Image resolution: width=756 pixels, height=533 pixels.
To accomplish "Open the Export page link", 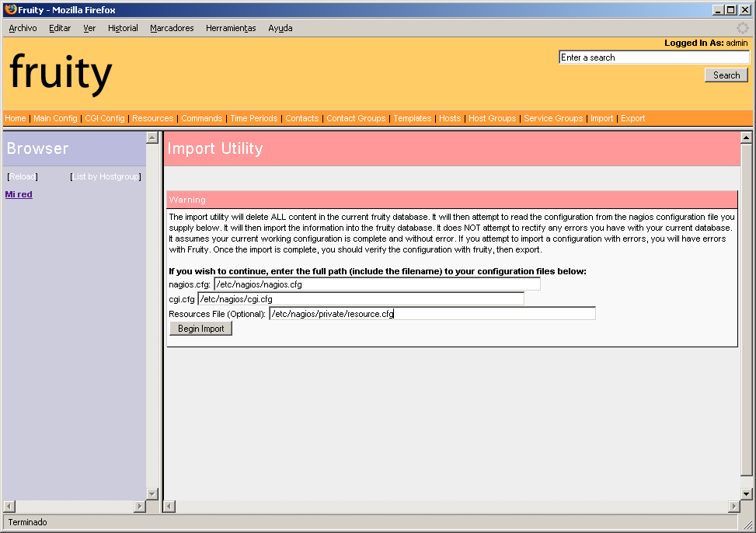I will click(632, 118).
